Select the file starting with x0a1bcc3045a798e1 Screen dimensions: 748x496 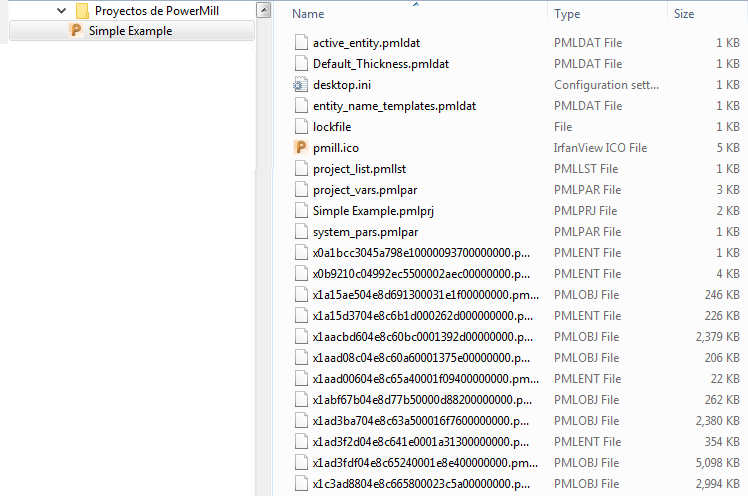(421, 253)
